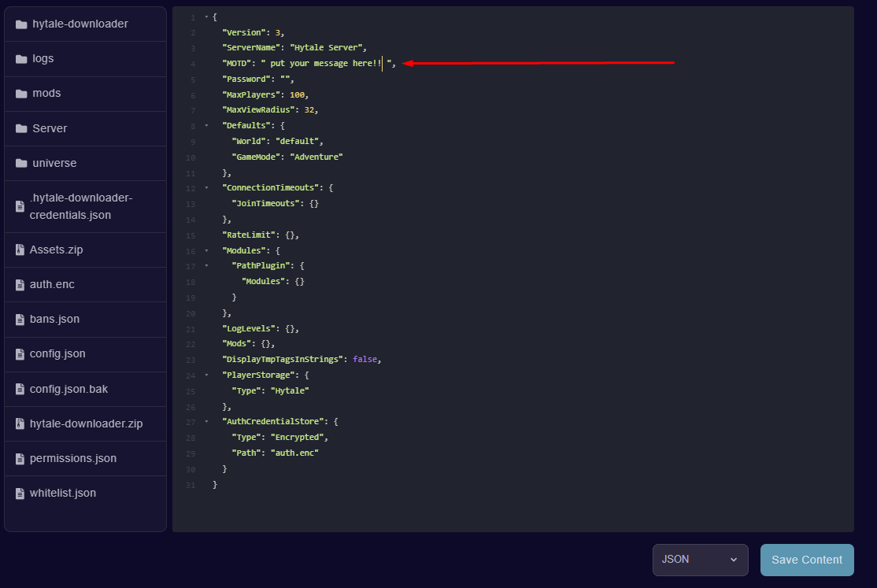Click the hytale-downloader folder icon
Viewport: 877px width, 588px height.
21,24
